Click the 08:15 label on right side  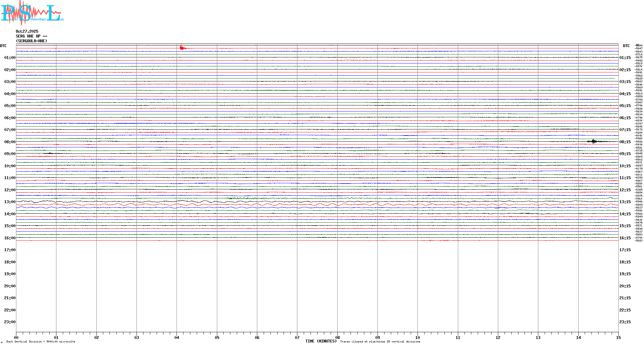[x=625, y=142]
